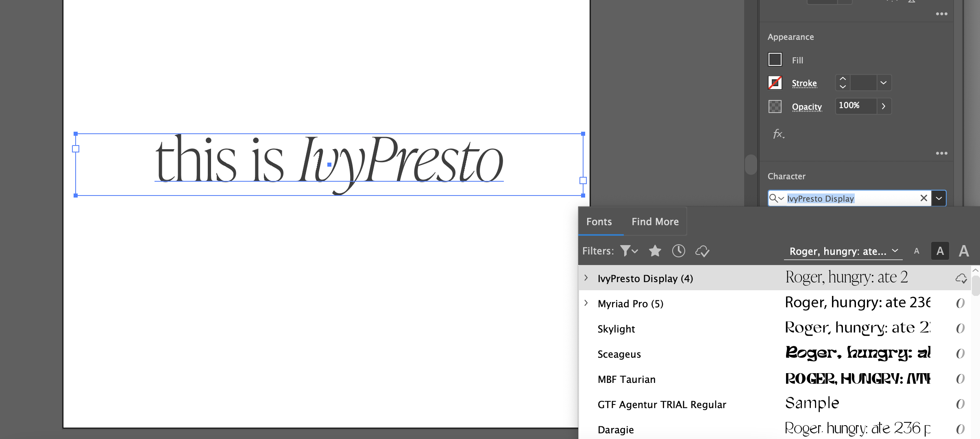Choose the Daragie font
Screen dimensions: 980x439
[774, 429]
